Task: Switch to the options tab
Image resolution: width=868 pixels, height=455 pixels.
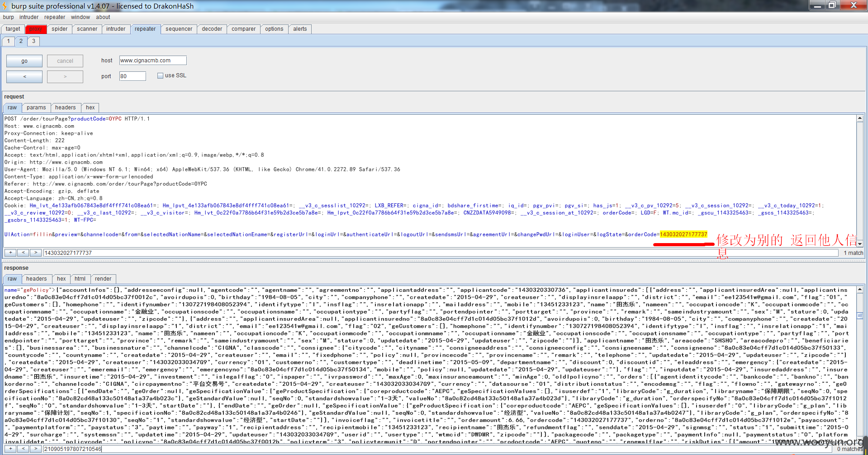Action: [274, 29]
